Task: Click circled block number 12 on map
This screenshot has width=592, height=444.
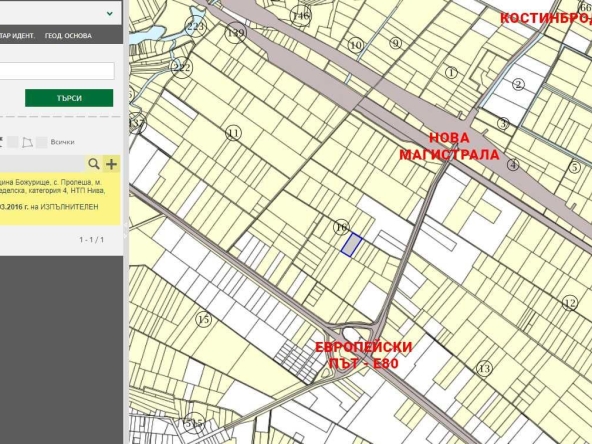Action: point(570,303)
